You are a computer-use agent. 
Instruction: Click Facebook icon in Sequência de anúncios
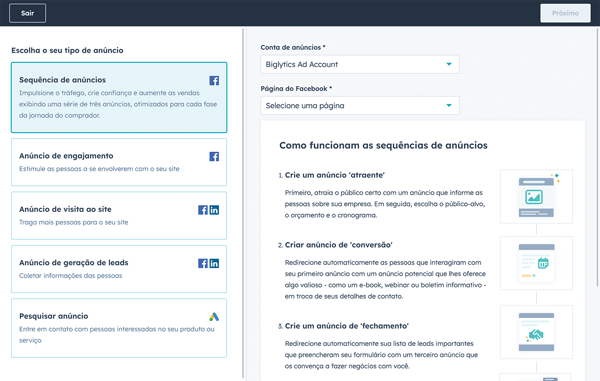[214, 80]
